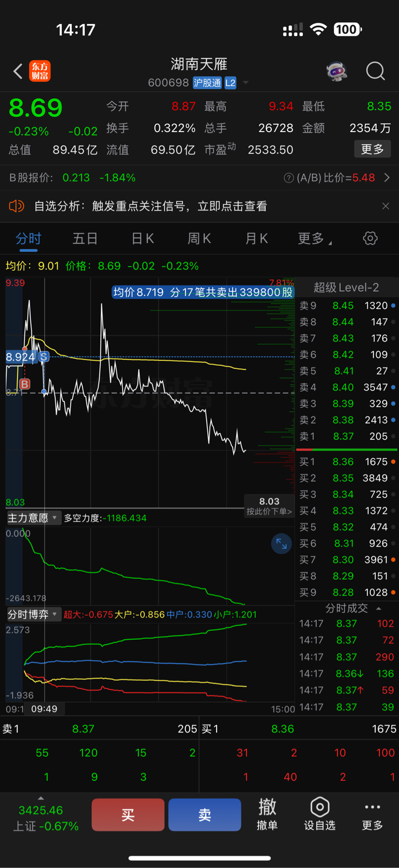Select 买9 row at price 8.28
399x868 pixels.
tap(347, 592)
